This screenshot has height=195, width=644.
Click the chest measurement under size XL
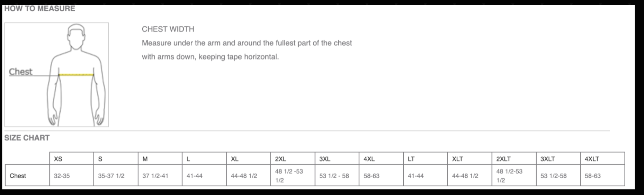(x=244, y=176)
